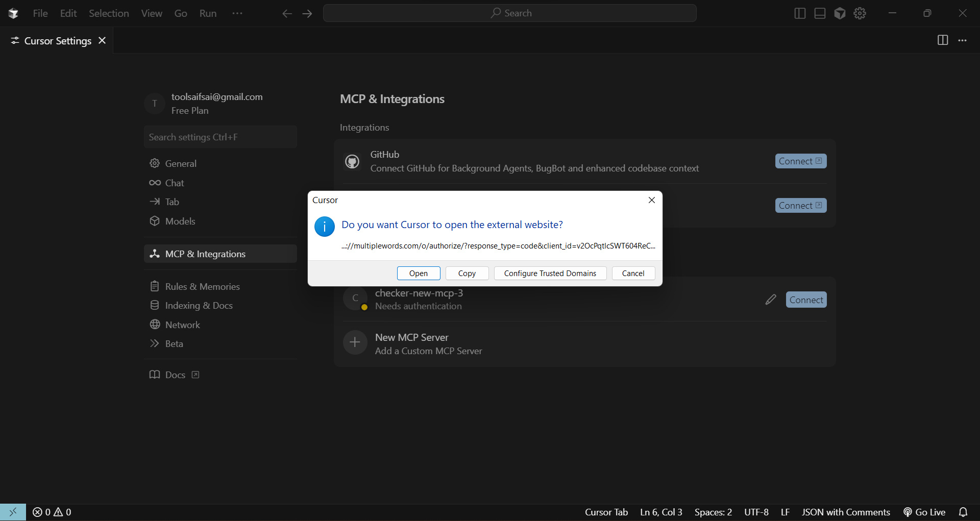The image size is (980, 521).
Task: Open the remote window status bar icon
Action: pyautogui.click(x=13, y=512)
